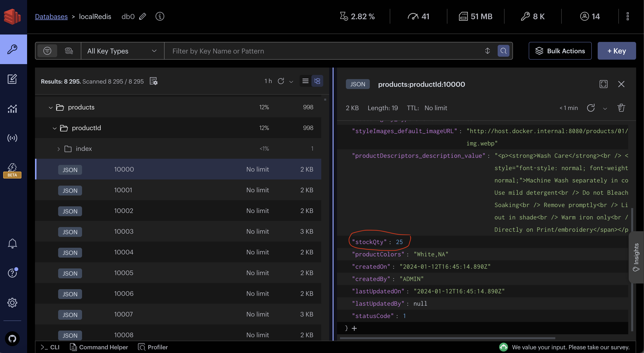This screenshot has width=644, height=353.
Task: Open the BETA triggers and functions icon
Action: click(x=12, y=170)
